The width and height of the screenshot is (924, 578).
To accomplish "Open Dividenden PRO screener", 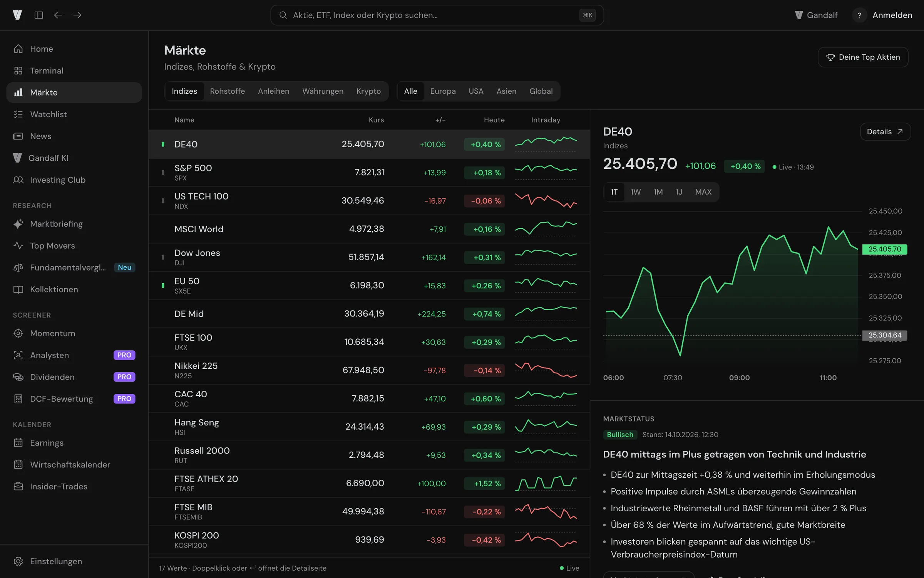I will click(74, 377).
